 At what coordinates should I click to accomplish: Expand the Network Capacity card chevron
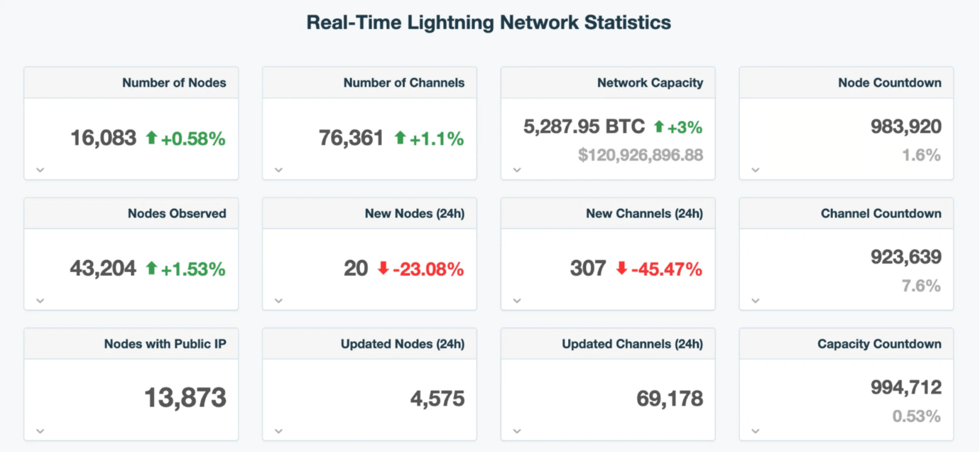point(518,170)
